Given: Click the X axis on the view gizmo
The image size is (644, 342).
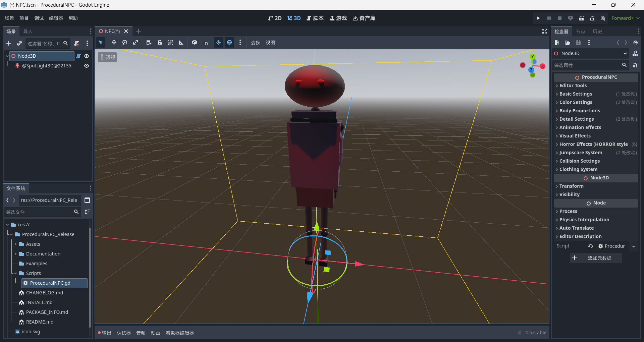Looking at the screenshot, I should pos(542,66).
